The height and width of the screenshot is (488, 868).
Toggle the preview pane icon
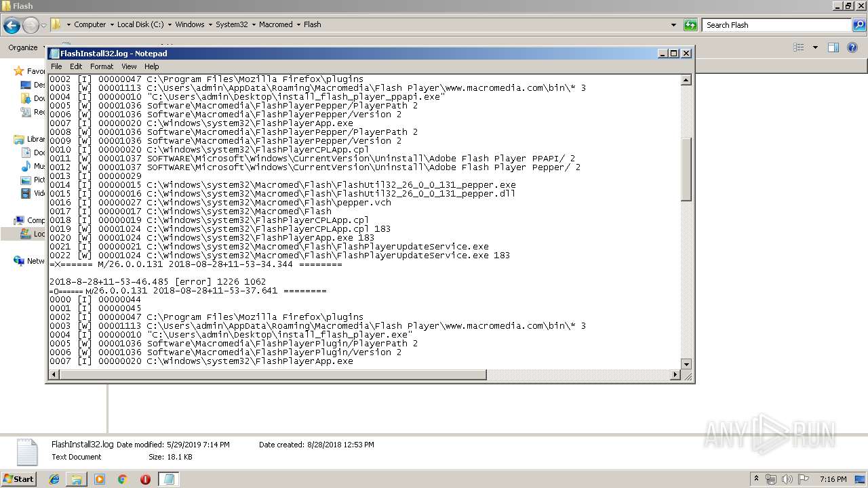[833, 47]
